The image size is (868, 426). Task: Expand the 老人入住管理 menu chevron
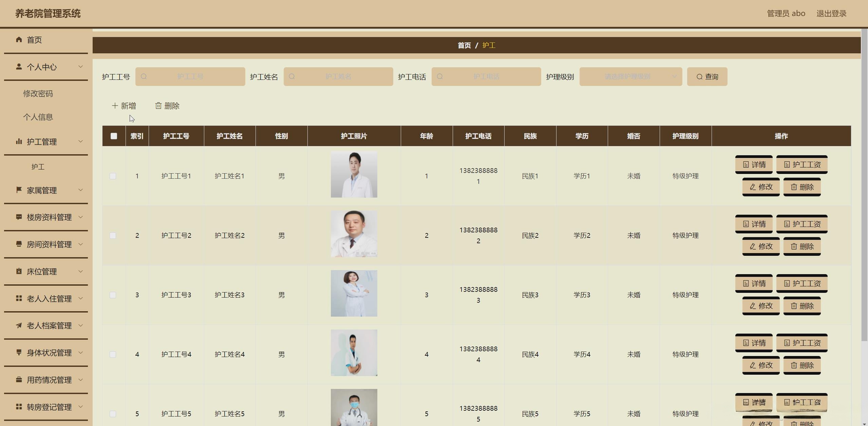81,298
